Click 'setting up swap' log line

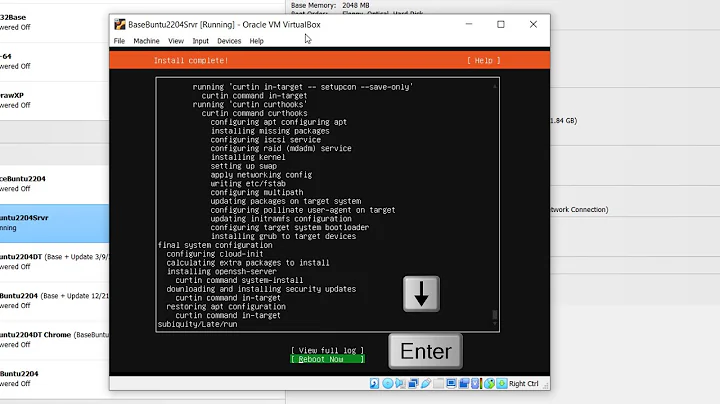tap(244, 166)
